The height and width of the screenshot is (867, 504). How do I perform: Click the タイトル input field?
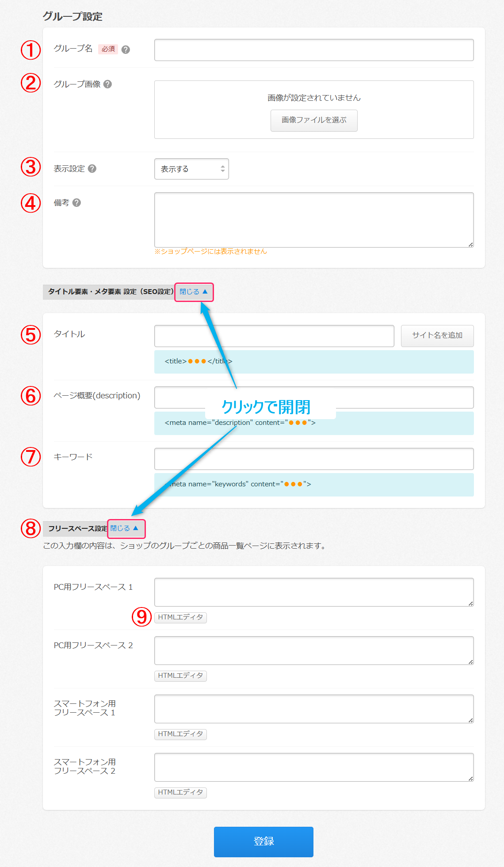tap(274, 336)
